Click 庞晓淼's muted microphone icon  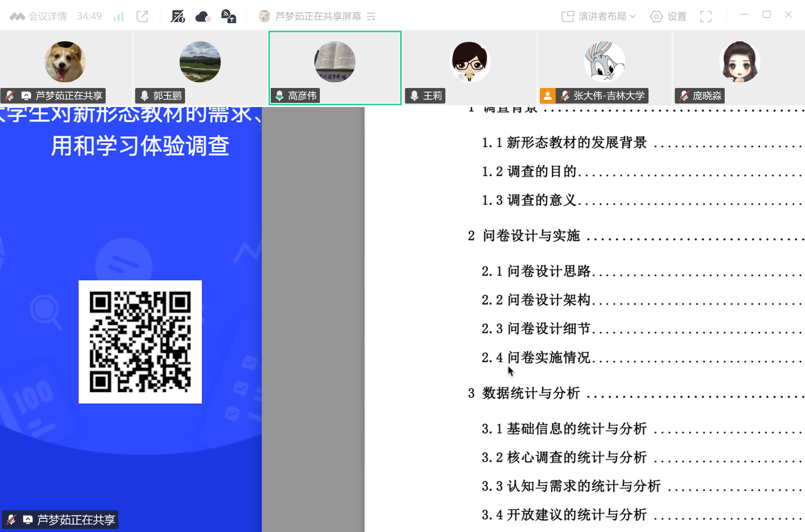coord(684,96)
